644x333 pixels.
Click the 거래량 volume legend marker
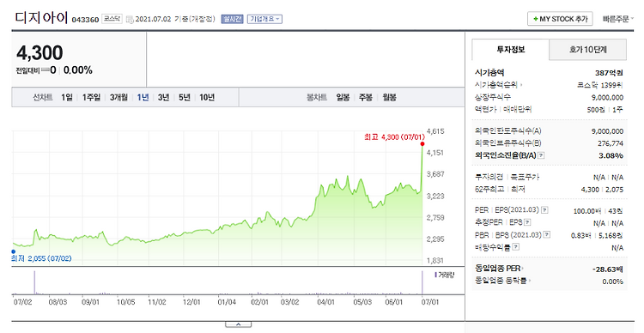[x=435, y=275]
